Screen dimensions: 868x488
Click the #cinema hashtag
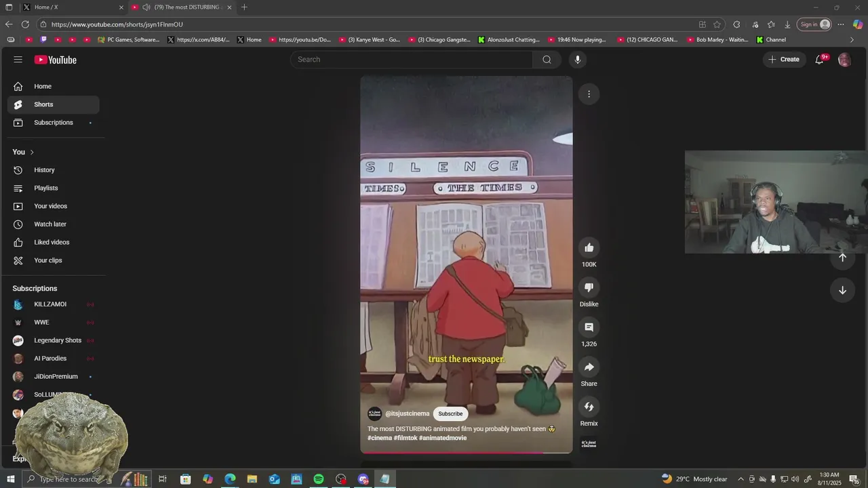pos(380,438)
